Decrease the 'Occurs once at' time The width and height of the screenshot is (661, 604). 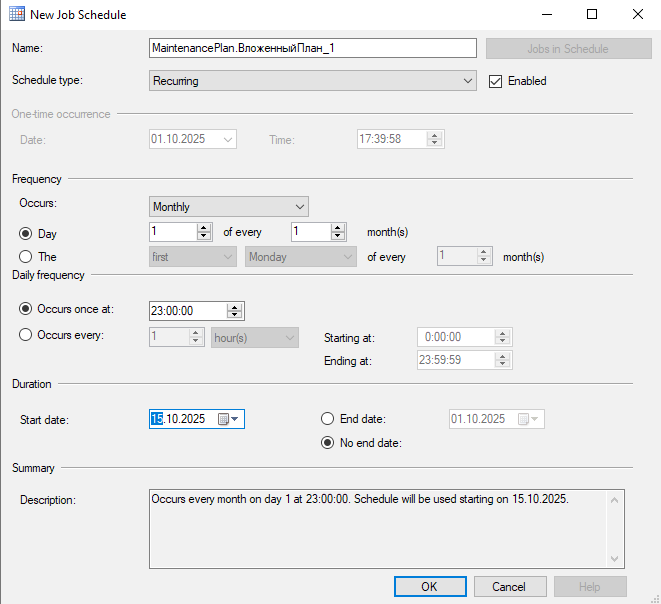tap(235, 315)
